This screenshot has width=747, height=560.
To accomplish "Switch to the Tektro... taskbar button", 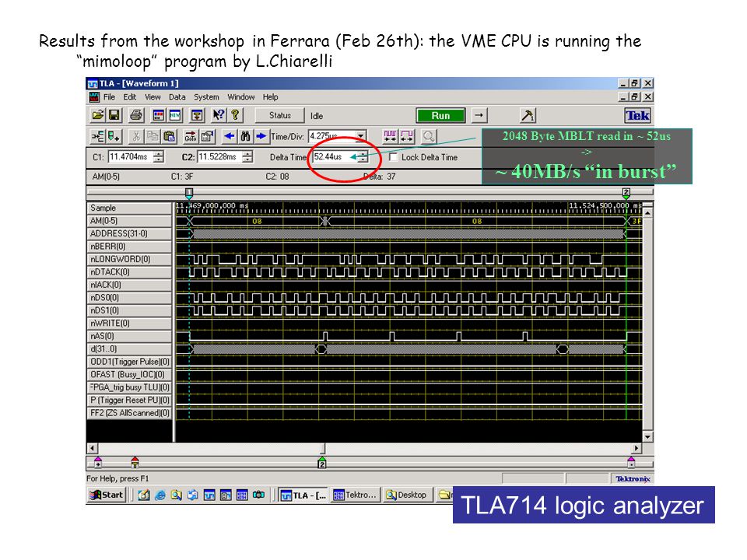I will tap(355, 495).
